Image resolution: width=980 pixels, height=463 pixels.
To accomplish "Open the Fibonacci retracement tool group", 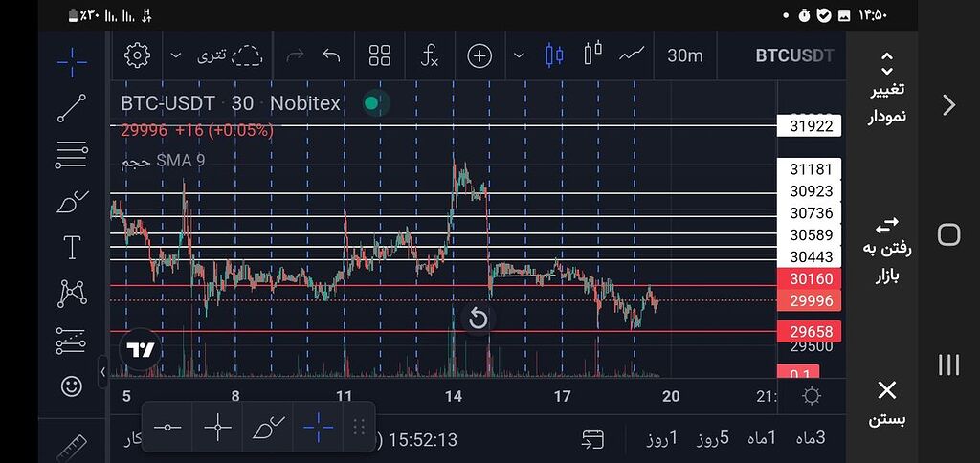I will (72, 153).
